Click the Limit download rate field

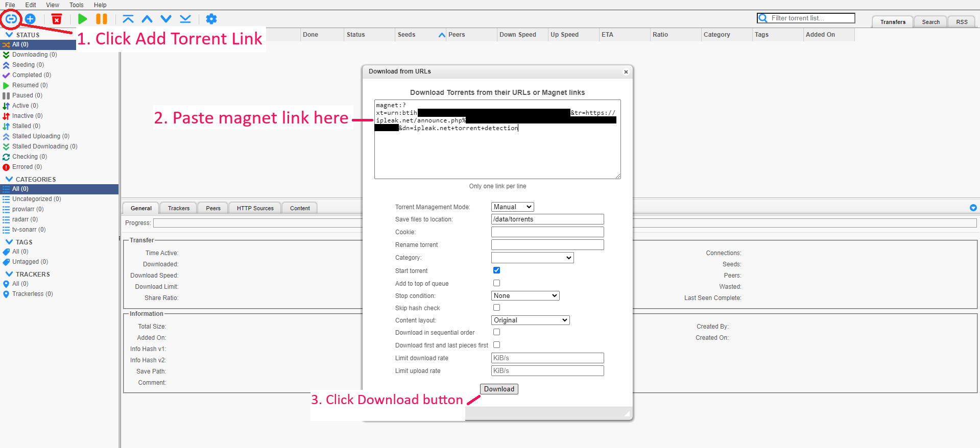[x=547, y=358]
